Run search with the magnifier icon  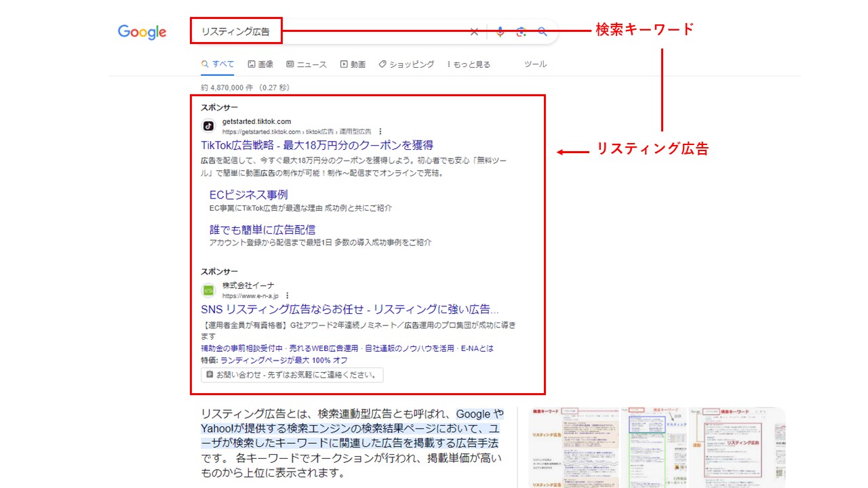click(542, 32)
